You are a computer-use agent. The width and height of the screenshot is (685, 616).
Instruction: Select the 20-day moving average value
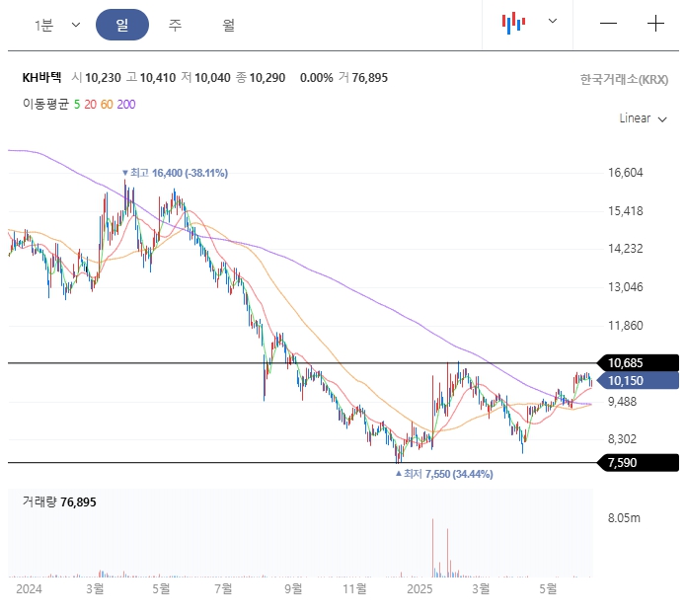[91, 105]
